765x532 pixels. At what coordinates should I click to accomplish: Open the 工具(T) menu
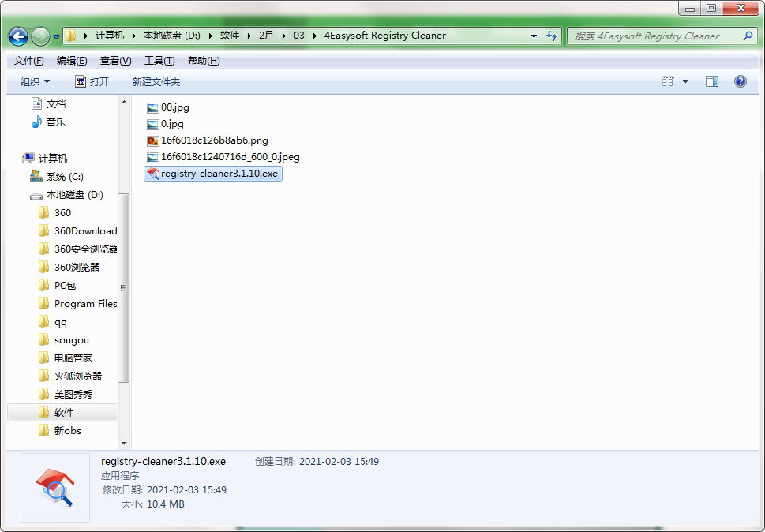tap(159, 61)
